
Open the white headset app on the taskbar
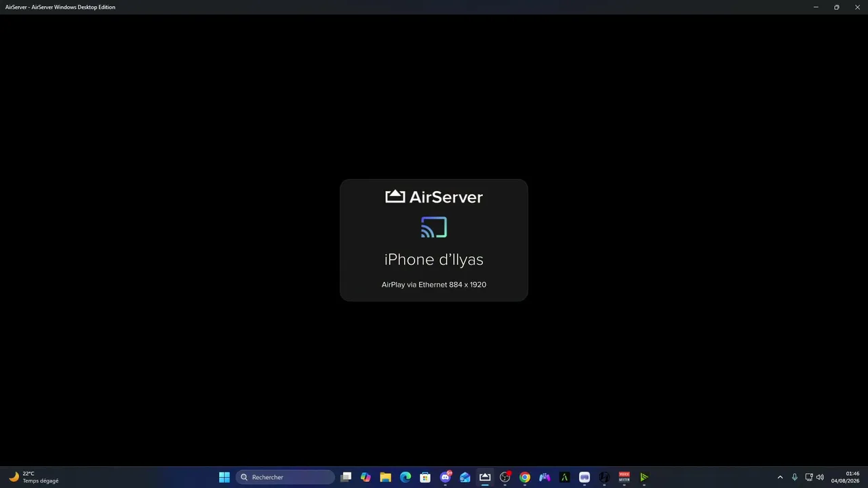(x=585, y=477)
